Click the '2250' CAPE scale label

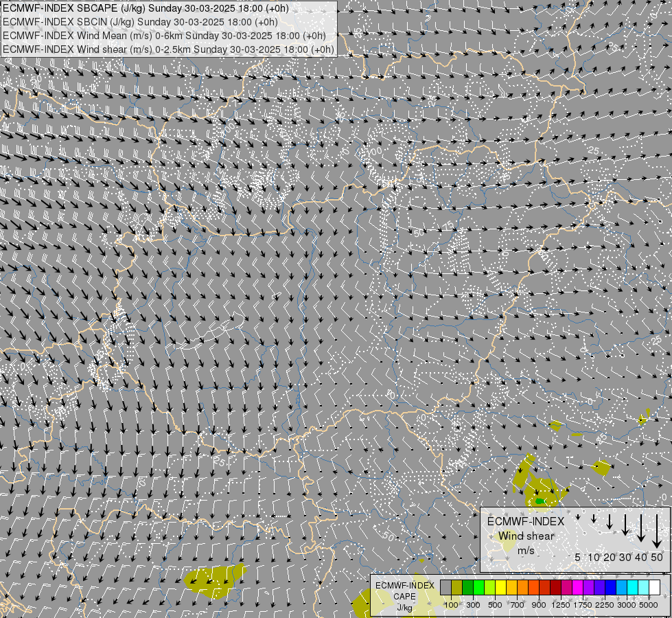[x=605, y=605]
